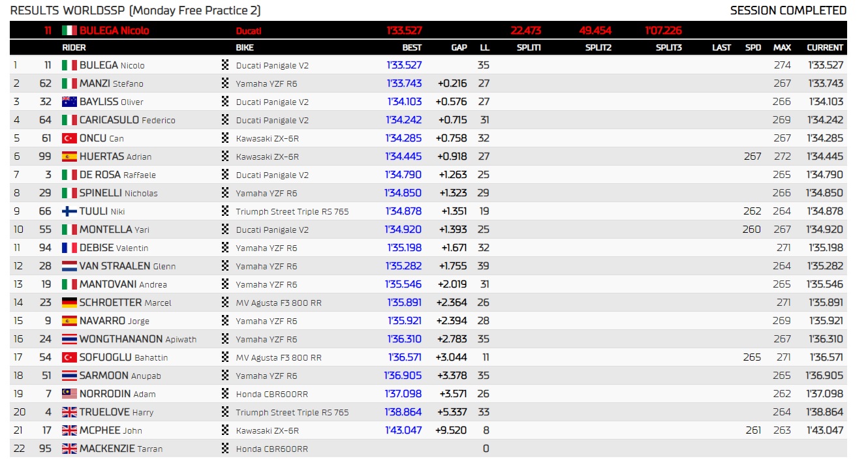
Task: Click the BEST column header
Action: [412, 48]
